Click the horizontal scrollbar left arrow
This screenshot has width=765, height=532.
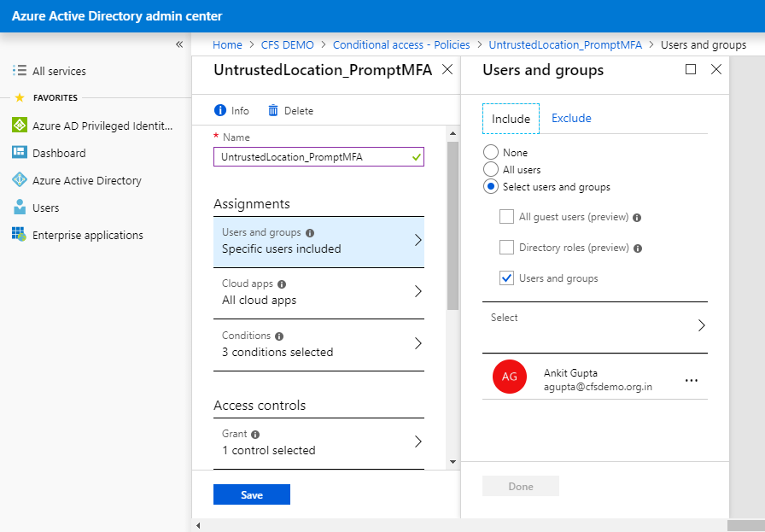tap(198, 526)
